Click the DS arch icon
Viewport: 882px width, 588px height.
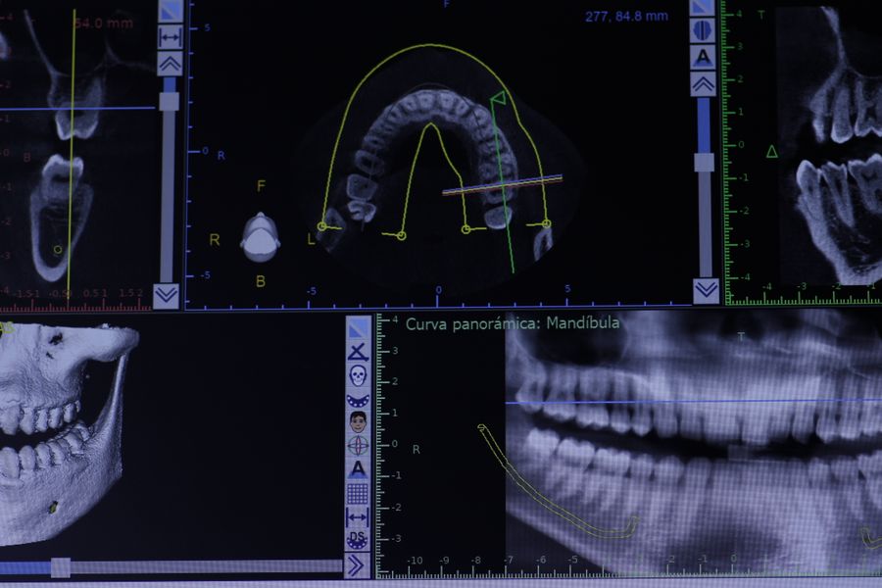tap(358, 540)
